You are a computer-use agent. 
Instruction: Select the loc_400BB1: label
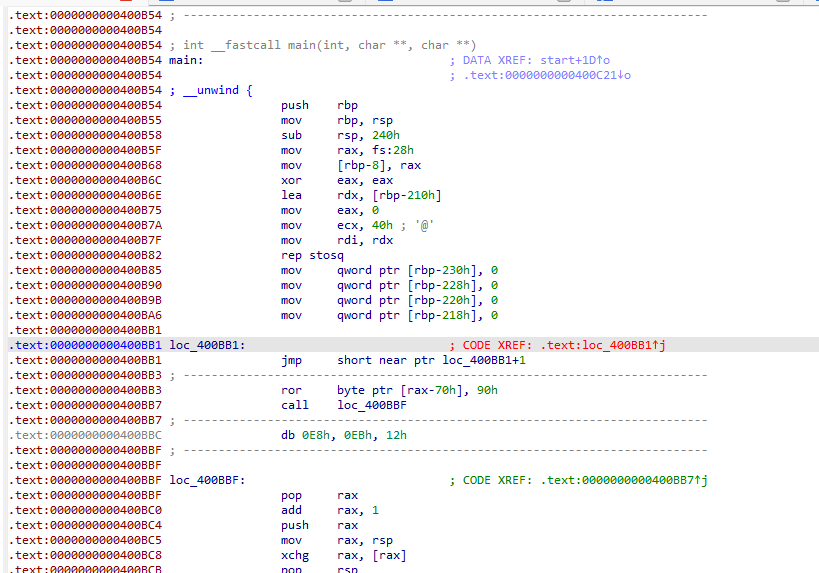pos(208,345)
